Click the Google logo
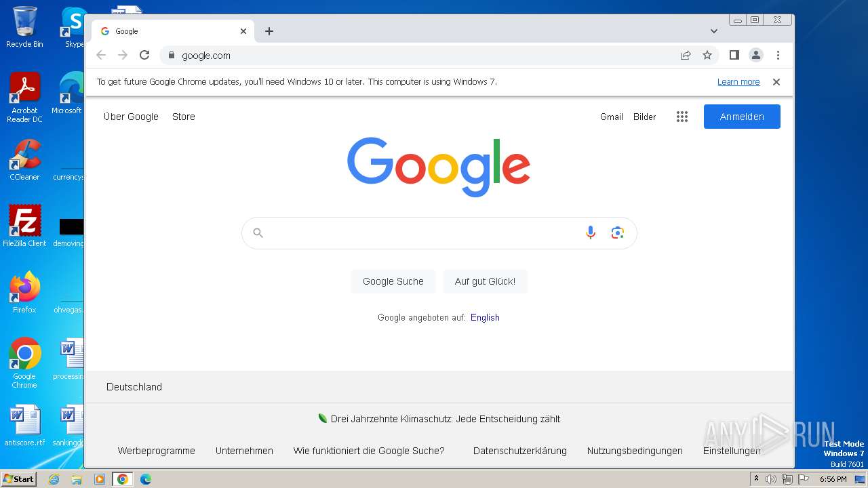This screenshot has width=868, height=488. [x=439, y=167]
